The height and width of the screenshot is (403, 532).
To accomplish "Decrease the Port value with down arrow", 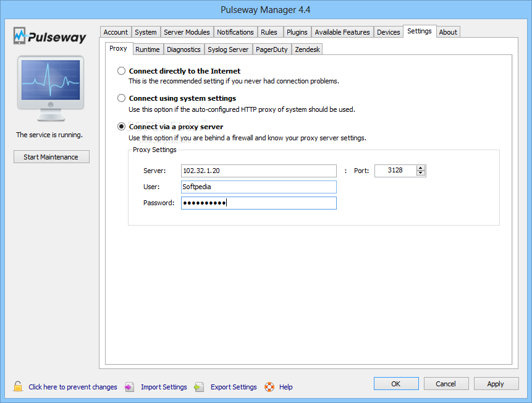I will click(x=421, y=173).
